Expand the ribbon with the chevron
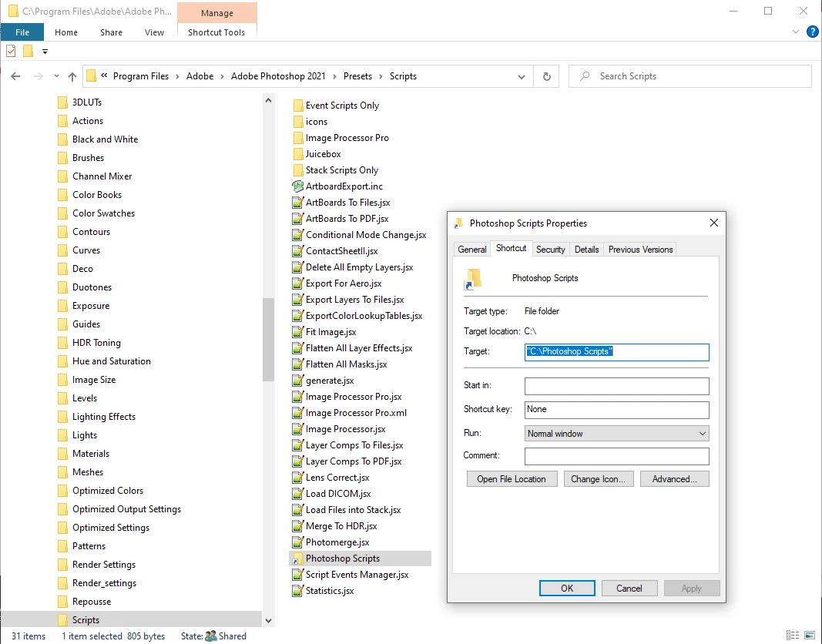This screenshot has width=822, height=644. pos(795,32)
